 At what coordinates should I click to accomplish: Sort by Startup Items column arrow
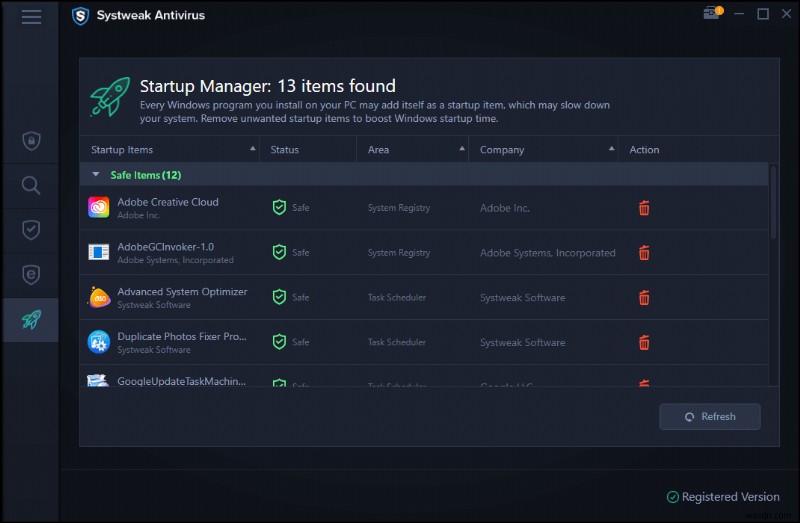(x=253, y=150)
